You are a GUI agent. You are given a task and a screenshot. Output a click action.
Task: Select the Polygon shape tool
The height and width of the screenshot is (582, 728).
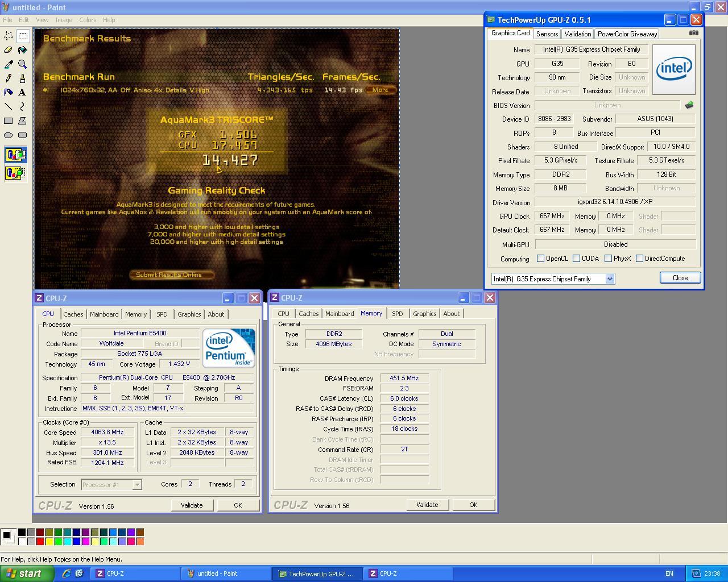click(23, 120)
